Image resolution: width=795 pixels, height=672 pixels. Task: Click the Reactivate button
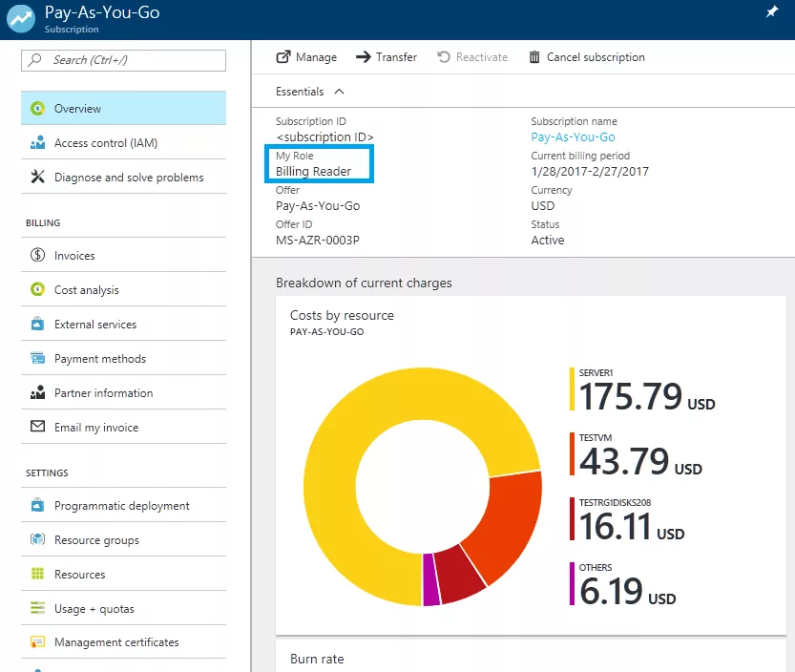click(x=472, y=57)
